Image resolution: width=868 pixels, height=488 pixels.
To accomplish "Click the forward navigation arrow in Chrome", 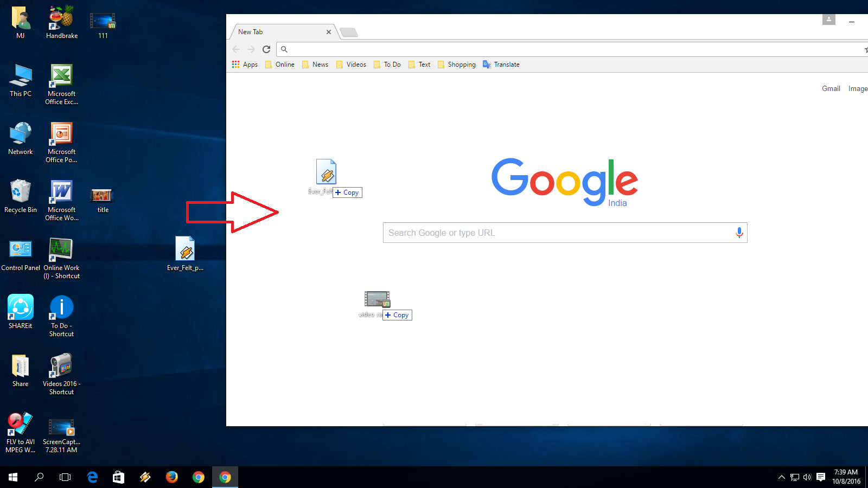I will pyautogui.click(x=251, y=49).
